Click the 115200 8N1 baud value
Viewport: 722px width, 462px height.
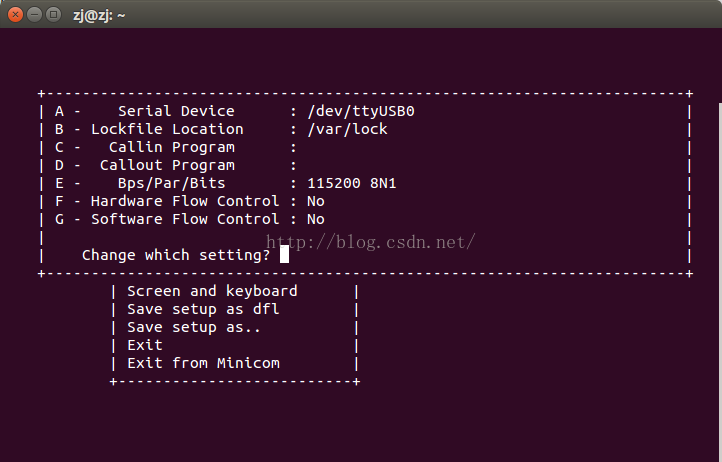tap(352, 183)
